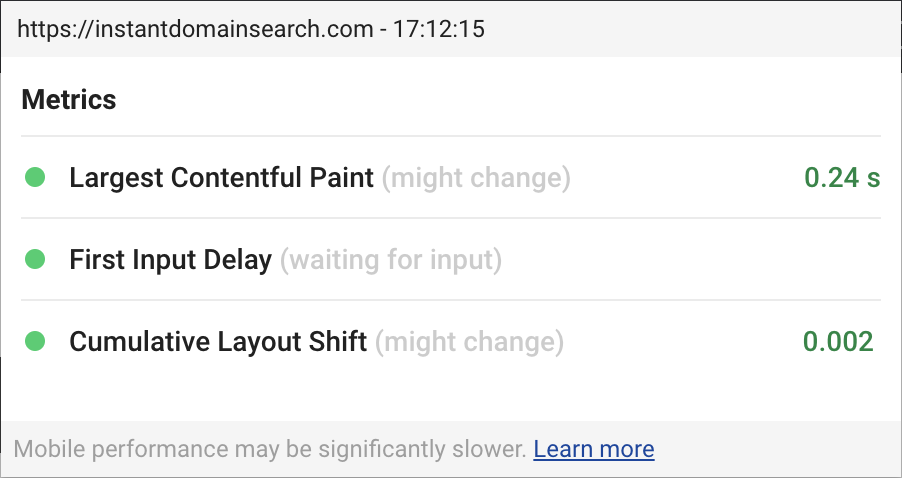This screenshot has height=478, width=902.
Task: Select the First Input Delay label
Action: click(170, 259)
